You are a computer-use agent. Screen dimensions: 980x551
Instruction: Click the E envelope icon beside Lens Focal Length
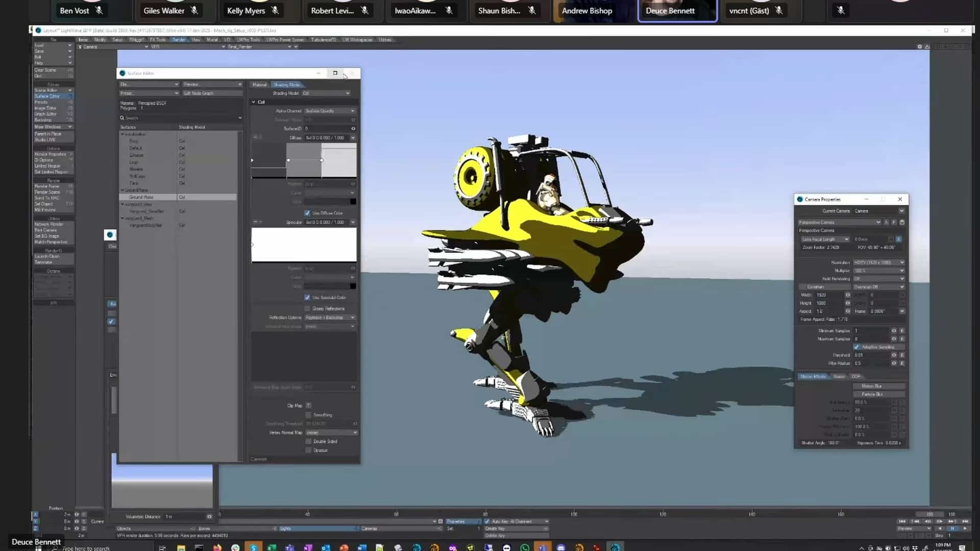tap(899, 239)
